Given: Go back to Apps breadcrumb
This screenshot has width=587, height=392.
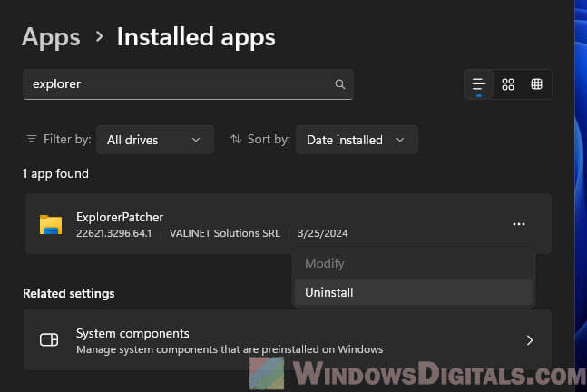Looking at the screenshot, I should coord(51,37).
